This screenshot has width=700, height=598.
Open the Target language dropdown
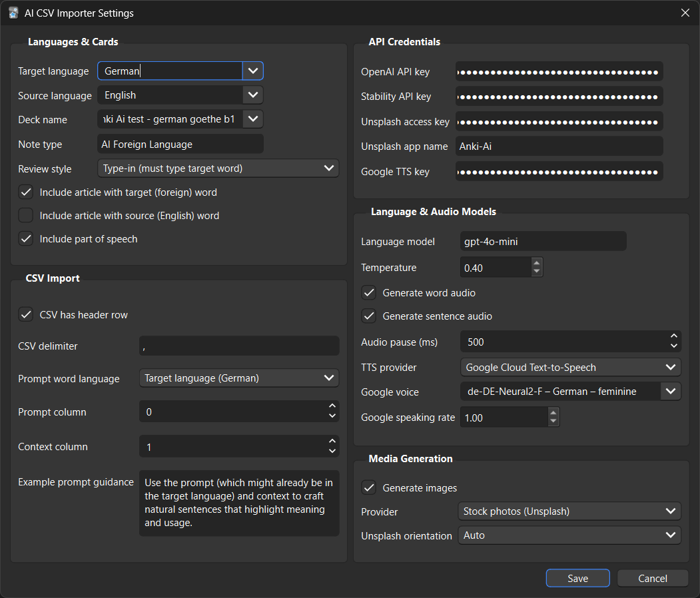point(253,71)
